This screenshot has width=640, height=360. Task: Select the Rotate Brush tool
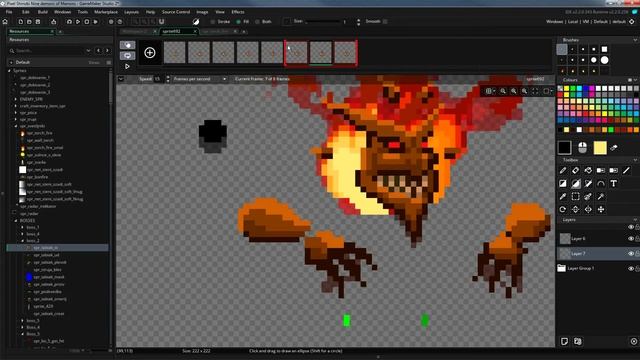(x=563, y=209)
